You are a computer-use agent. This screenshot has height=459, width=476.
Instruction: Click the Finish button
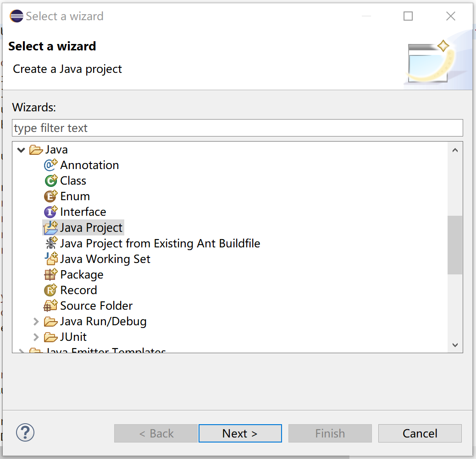click(330, 433)
